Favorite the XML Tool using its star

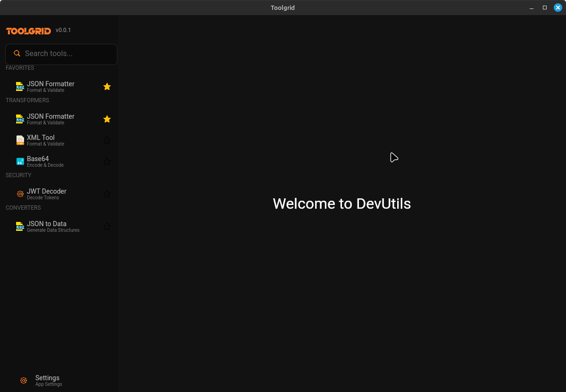[x=107, y=140]
